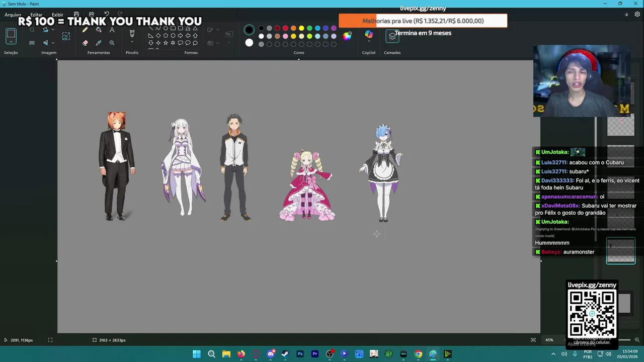Click the Flip image icon
This screenshot has width=644, height=362.
point(45,43)
